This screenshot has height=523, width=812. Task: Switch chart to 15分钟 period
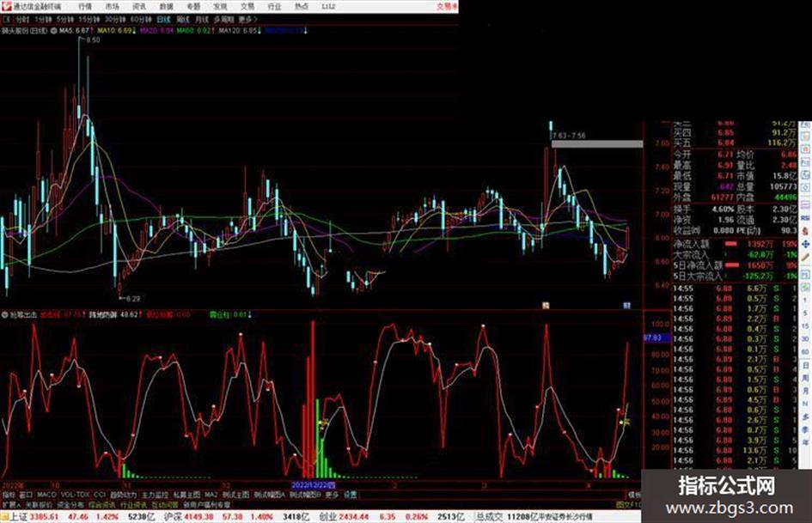pos(89,20)
